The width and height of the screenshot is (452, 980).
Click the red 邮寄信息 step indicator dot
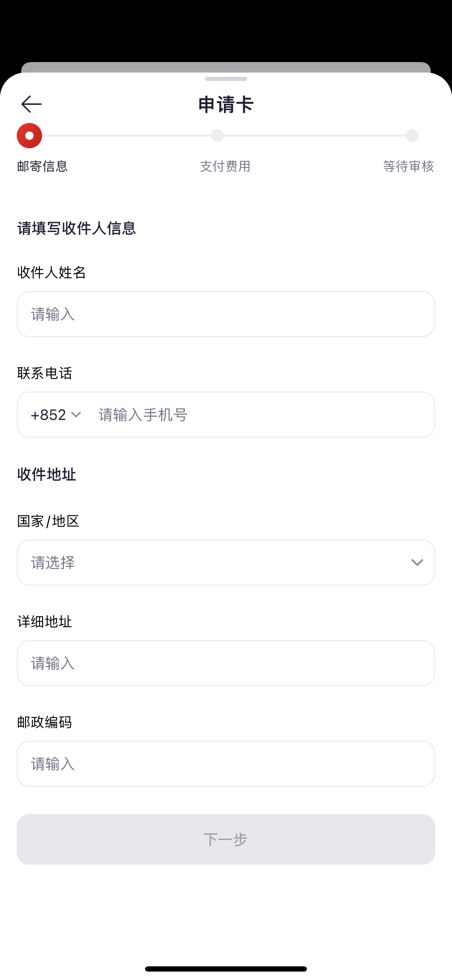click(x=29, y=136)
